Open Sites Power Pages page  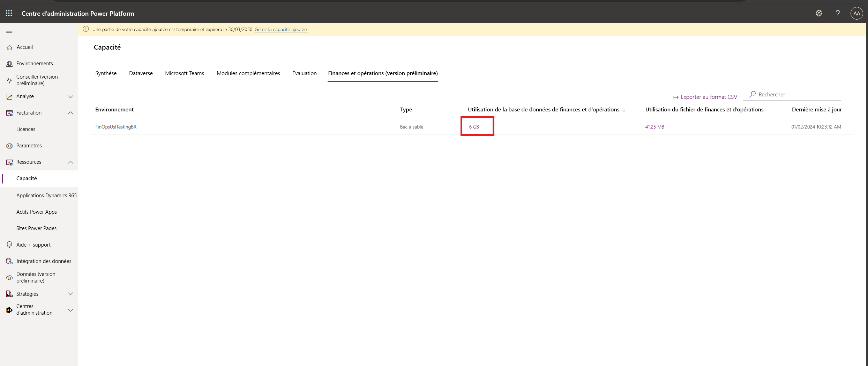36,228
